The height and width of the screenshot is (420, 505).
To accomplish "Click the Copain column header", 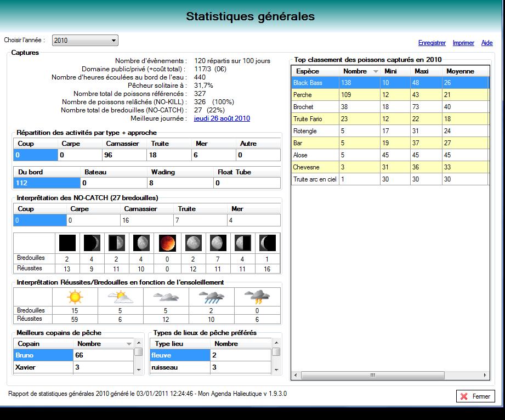I will click(x=43, y=344).
